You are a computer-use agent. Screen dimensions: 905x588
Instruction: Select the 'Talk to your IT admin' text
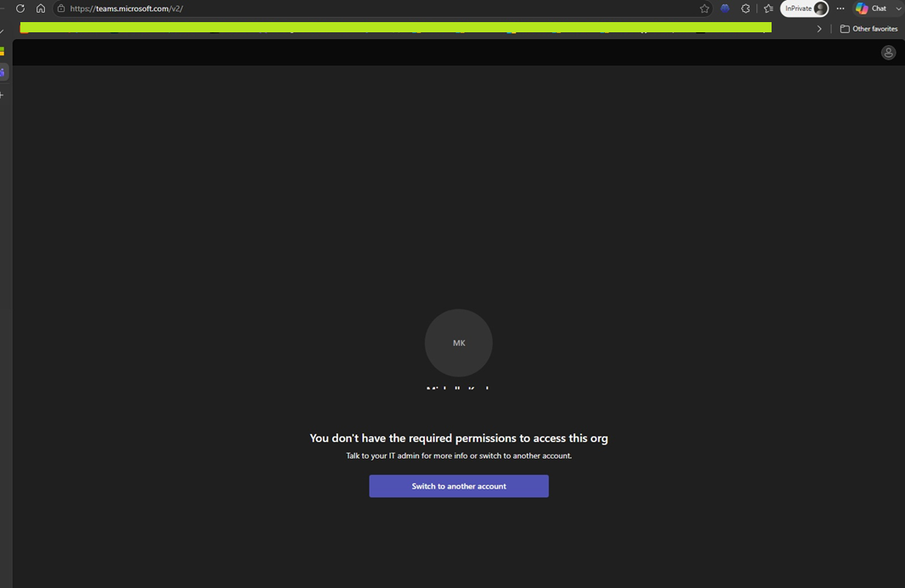(x=459, y=455)
